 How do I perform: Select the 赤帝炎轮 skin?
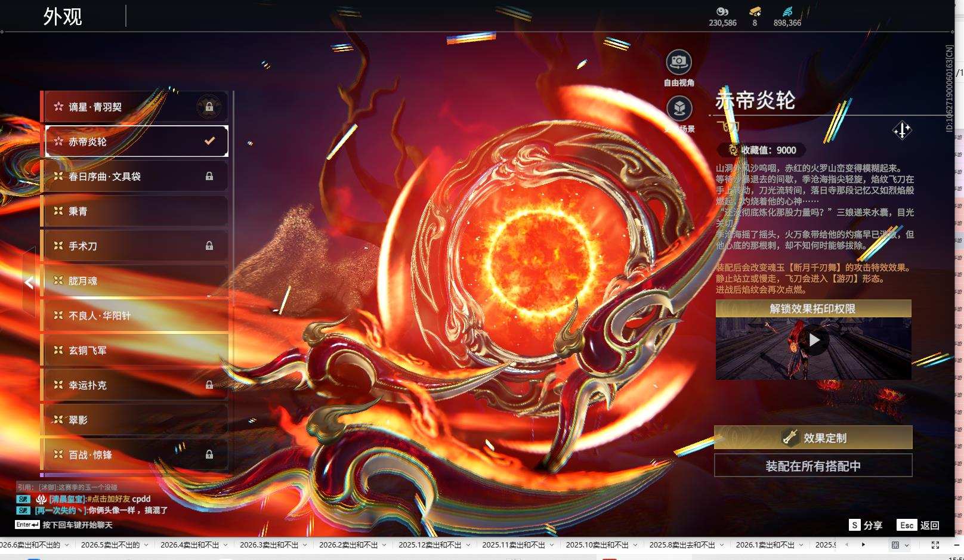pyautogui.click(x=136, y=141)
